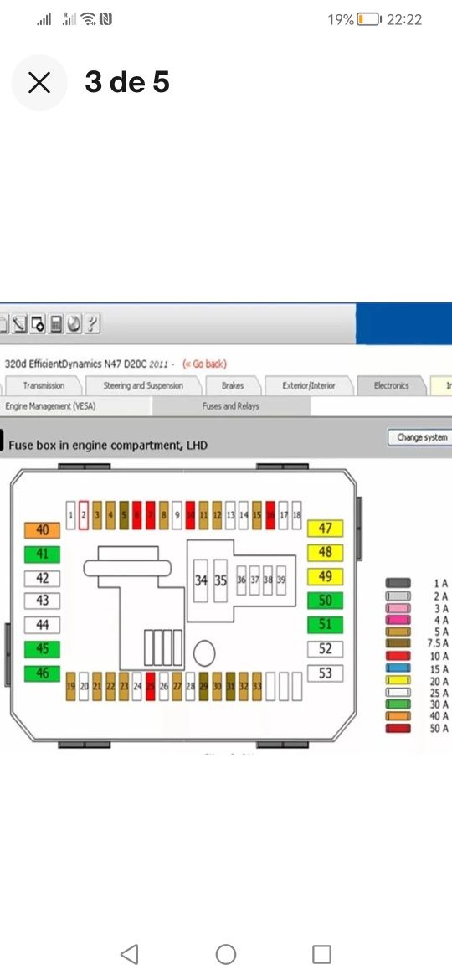Close the image viewer with the X
The height and width of the screenshot is (980, 452).
[x=39, y=82]
